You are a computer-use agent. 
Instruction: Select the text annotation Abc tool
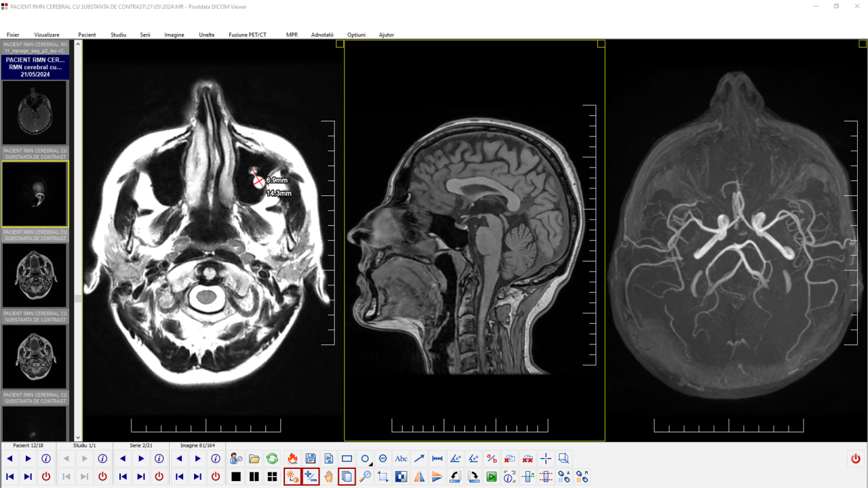401,459
